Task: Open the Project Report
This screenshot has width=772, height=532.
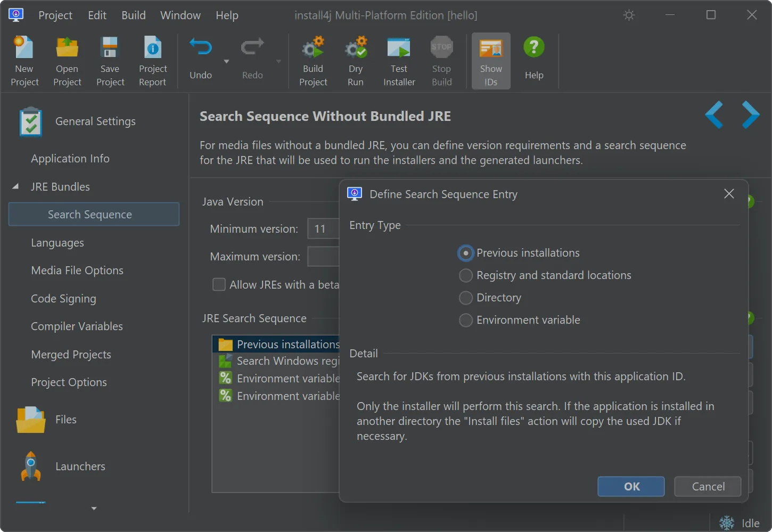Action: [153, 61]
